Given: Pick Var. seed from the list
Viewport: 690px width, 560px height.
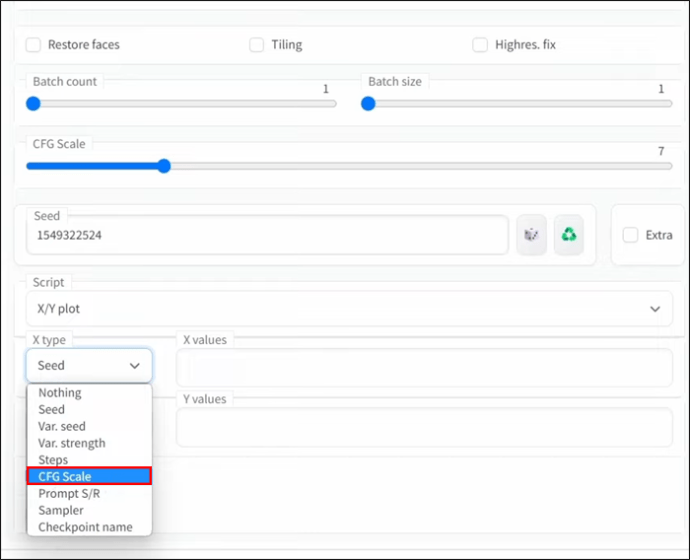Looking at the screenshot, I should (62, 426).
